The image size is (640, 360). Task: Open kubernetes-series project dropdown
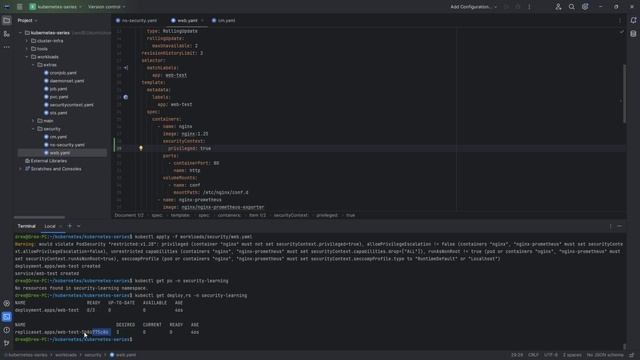click(x=56, y=7)
